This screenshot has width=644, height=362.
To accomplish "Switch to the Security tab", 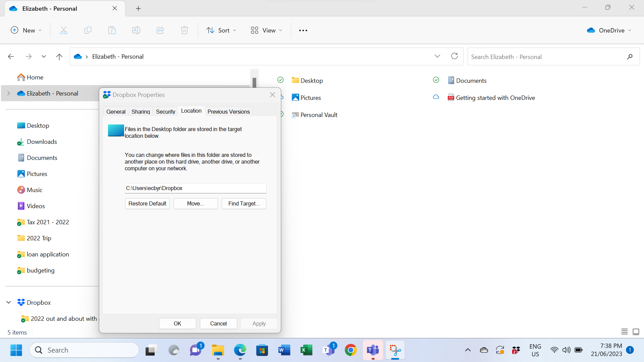I will pos(165,112).
